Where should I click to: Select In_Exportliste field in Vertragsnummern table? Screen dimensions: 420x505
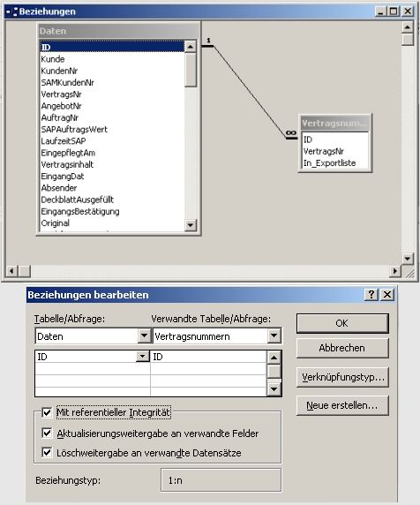tap(330, 163)
